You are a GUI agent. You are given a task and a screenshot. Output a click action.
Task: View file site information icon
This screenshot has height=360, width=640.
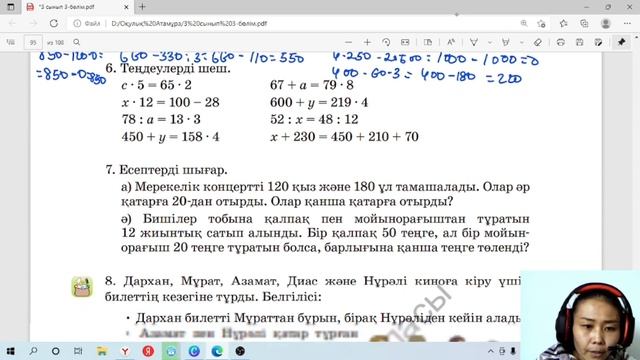click(77, 23)
